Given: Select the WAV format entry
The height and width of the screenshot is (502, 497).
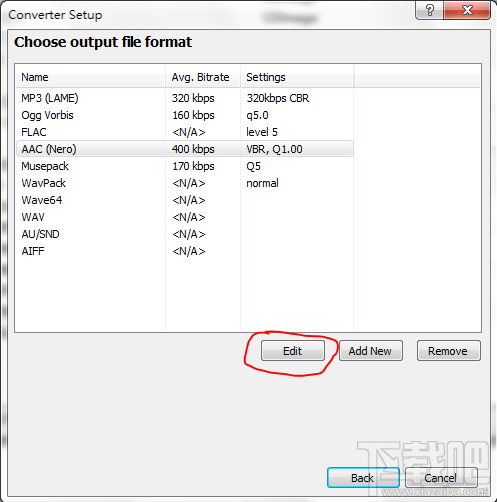Looking at the screenshot, I should coord(185,217).
